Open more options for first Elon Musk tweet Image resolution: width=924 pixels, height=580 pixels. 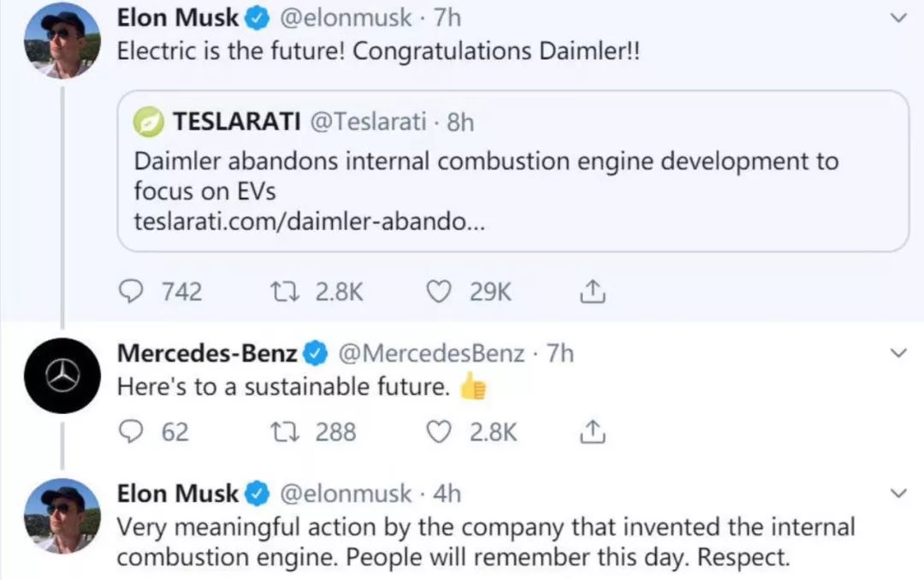click(x=897, y=17)
